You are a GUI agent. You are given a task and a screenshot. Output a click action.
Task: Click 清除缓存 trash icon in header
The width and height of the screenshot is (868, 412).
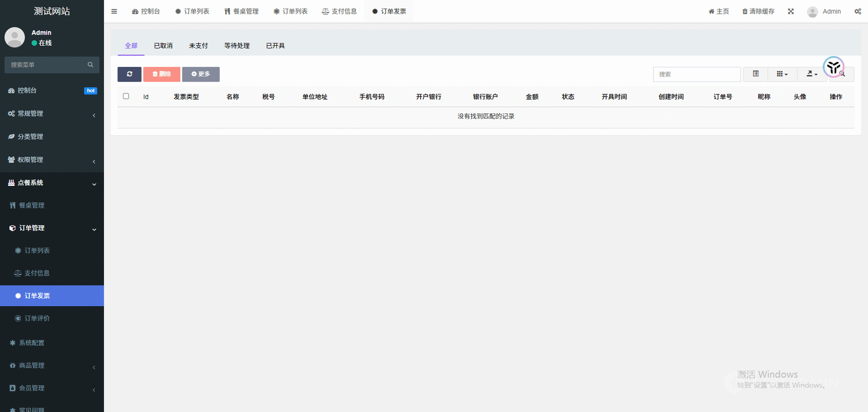coord(745,11)
